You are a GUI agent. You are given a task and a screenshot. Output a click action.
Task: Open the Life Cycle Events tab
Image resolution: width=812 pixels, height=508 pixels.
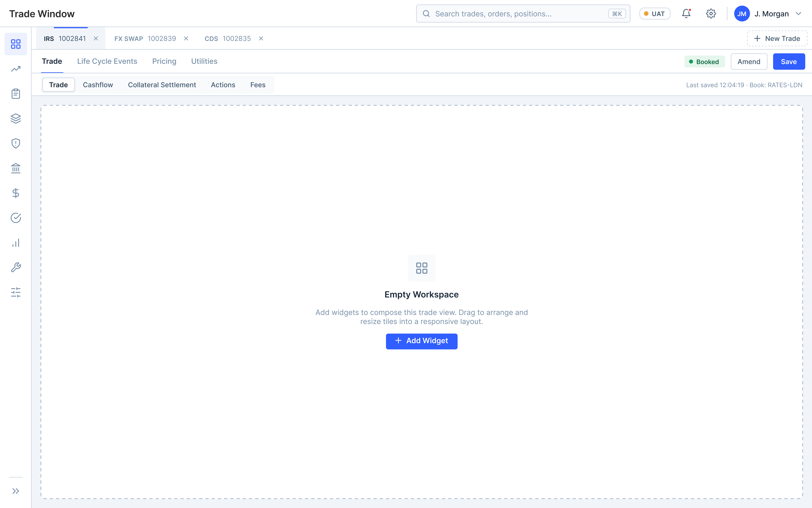click(x=107, y=62)
